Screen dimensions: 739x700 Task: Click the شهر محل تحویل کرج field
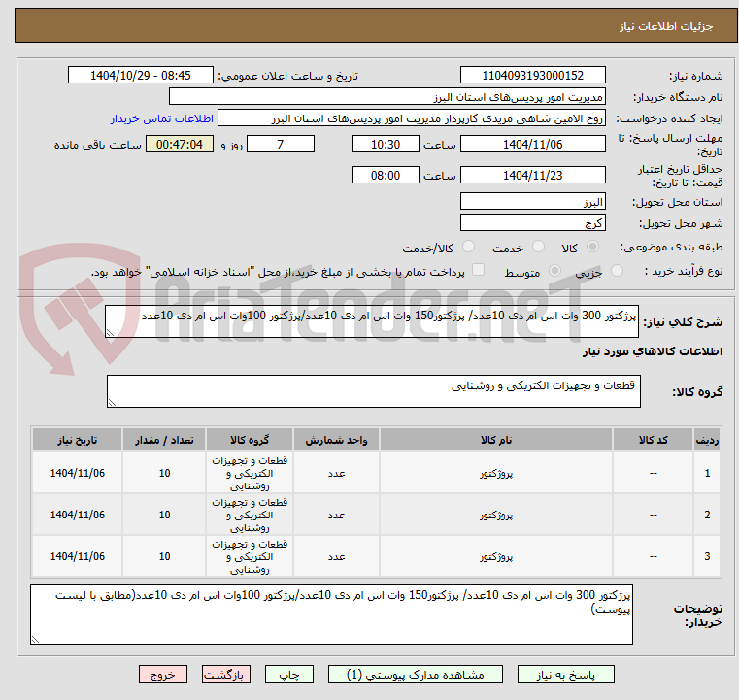pos(532,222)
